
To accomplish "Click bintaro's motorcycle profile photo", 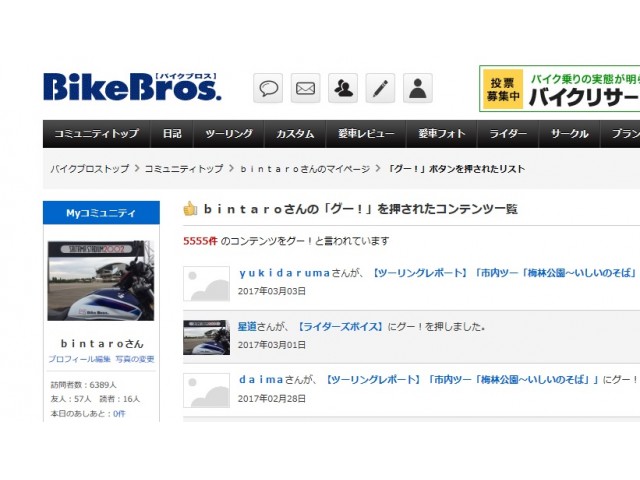I will (x=101, y=281).
